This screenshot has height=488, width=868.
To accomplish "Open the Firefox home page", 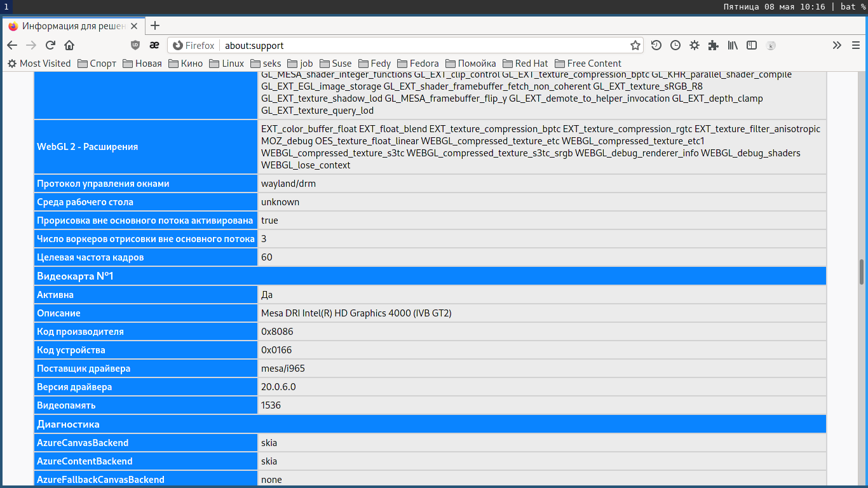I will [x=69, y=45].
